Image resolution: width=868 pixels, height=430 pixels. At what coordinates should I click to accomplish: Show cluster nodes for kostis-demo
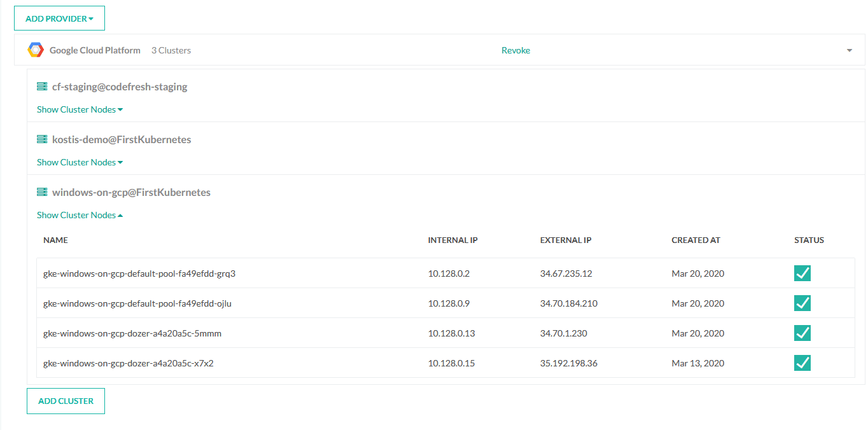point(80,162)
